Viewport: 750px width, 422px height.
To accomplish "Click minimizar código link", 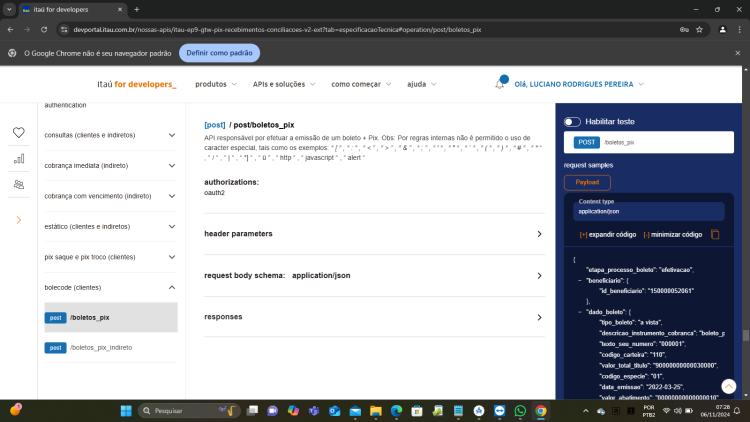I will (673, 235).
